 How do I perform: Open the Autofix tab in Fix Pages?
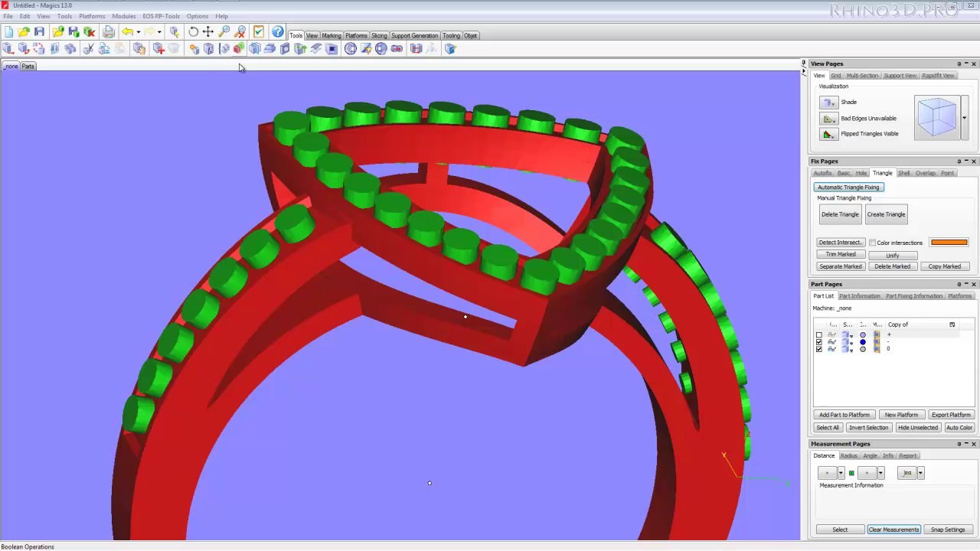(822, 173)
